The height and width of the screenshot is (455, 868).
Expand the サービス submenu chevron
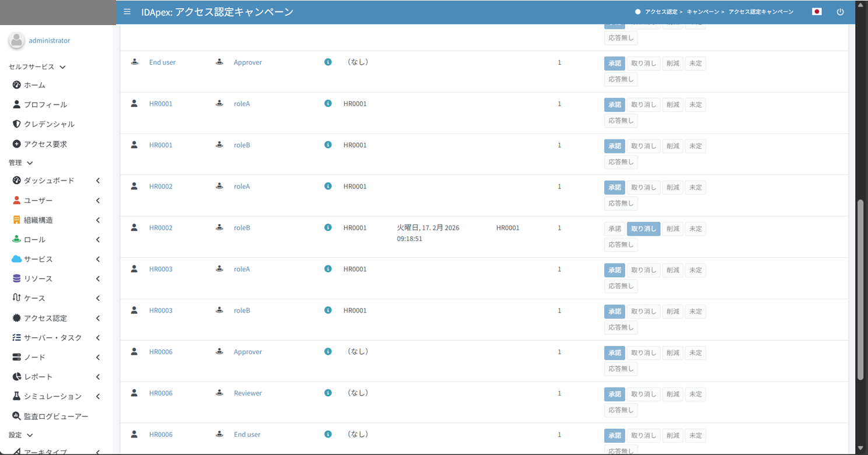coord(98,259)
